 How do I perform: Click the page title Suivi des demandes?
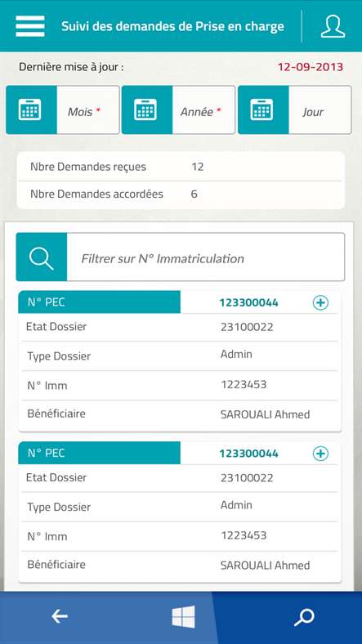[x=172, y=26]
